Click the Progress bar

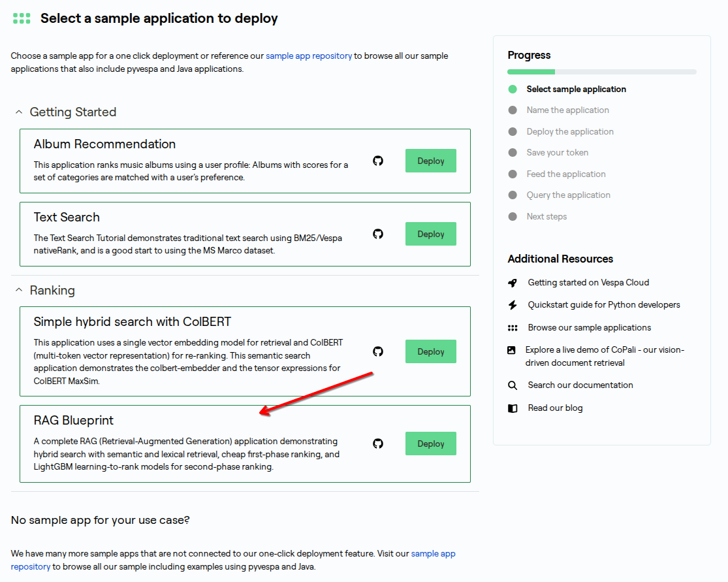tap(601, 72)
